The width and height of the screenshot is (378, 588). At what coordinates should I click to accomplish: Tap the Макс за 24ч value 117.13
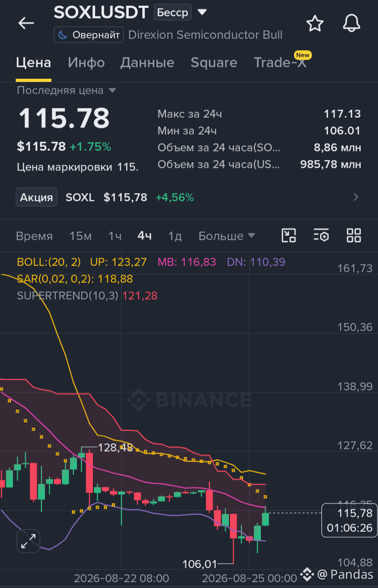pos(342,114)
